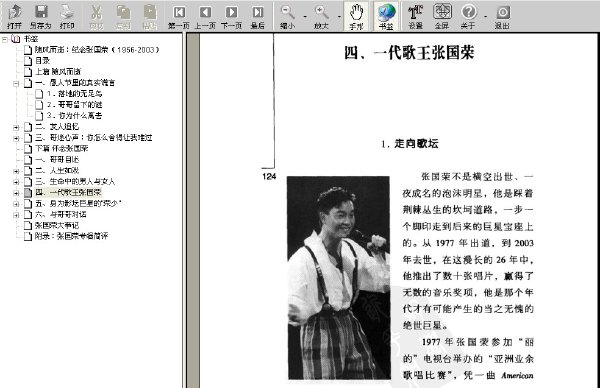
Task: Collapse the 书签 root tree node
Action: [5, 39]
